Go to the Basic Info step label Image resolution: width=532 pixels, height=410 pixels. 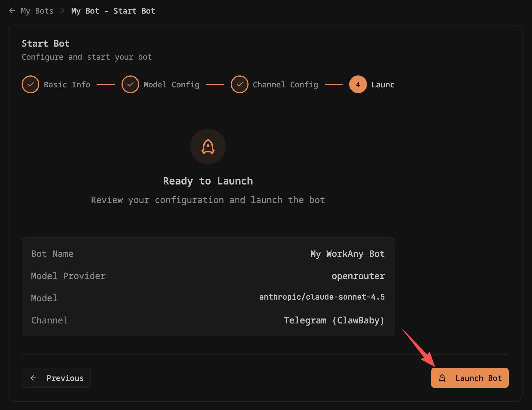tap(67, 85)
